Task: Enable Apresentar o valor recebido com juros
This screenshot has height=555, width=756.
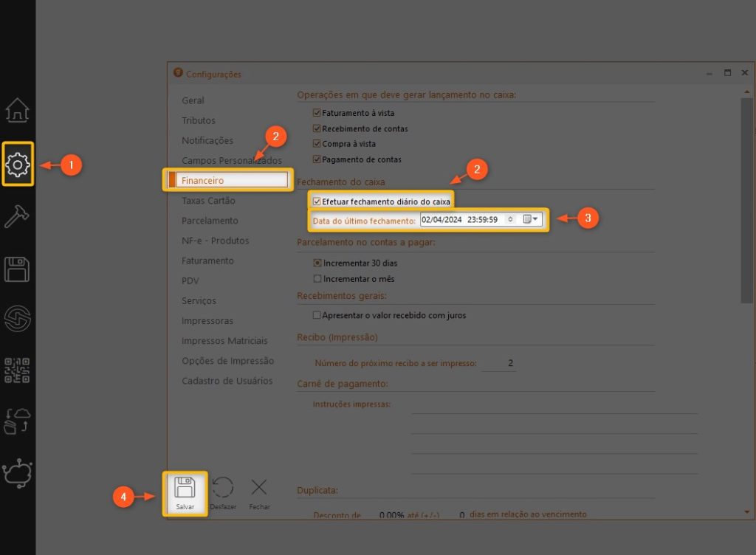Action: [317, 315]
